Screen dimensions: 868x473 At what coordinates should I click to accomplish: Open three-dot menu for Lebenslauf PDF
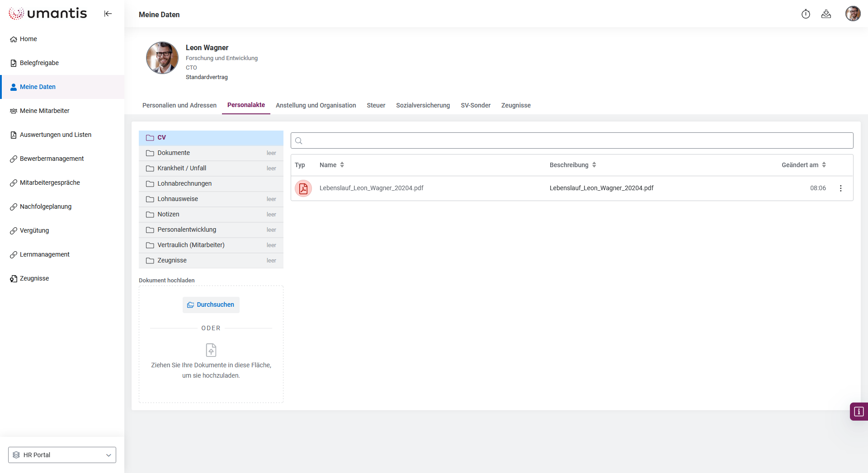(x=840, y=188)
